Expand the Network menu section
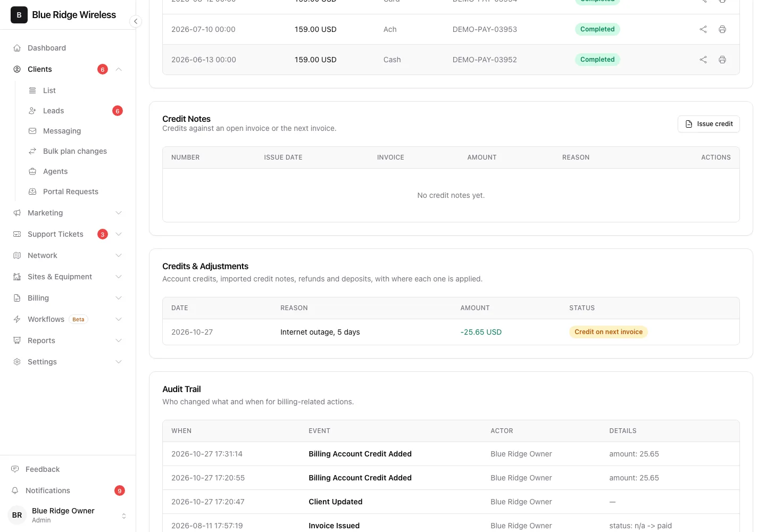The width and height of the screenshot is (766, 532). click(x=119, y=255)
